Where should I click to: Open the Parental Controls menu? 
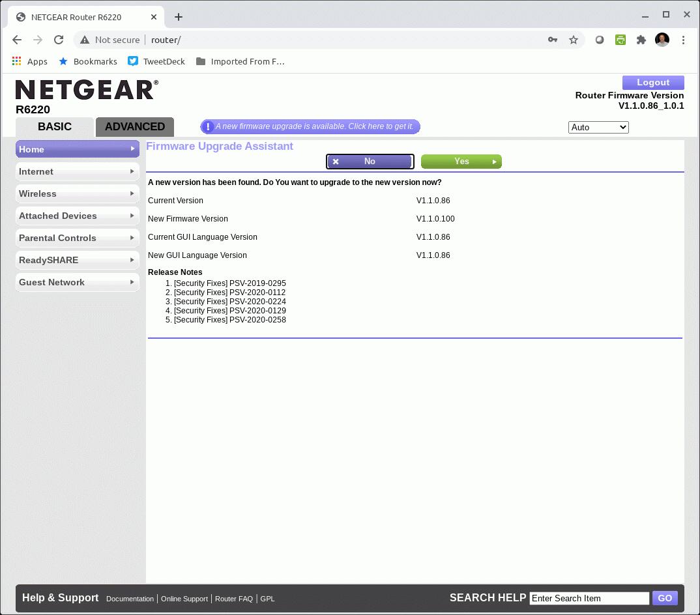coord(77,238)
